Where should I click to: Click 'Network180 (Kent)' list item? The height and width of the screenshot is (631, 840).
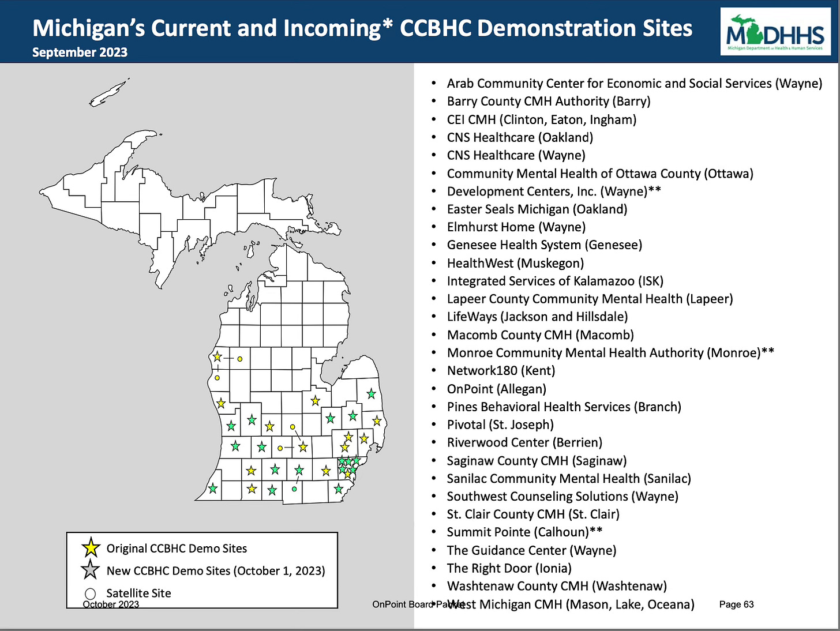501,371
